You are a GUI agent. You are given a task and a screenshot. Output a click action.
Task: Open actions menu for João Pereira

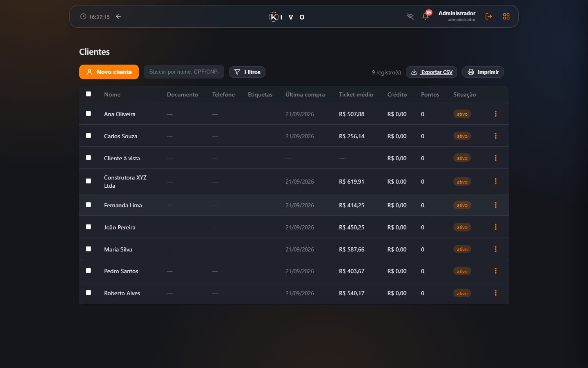pos(496,227)
